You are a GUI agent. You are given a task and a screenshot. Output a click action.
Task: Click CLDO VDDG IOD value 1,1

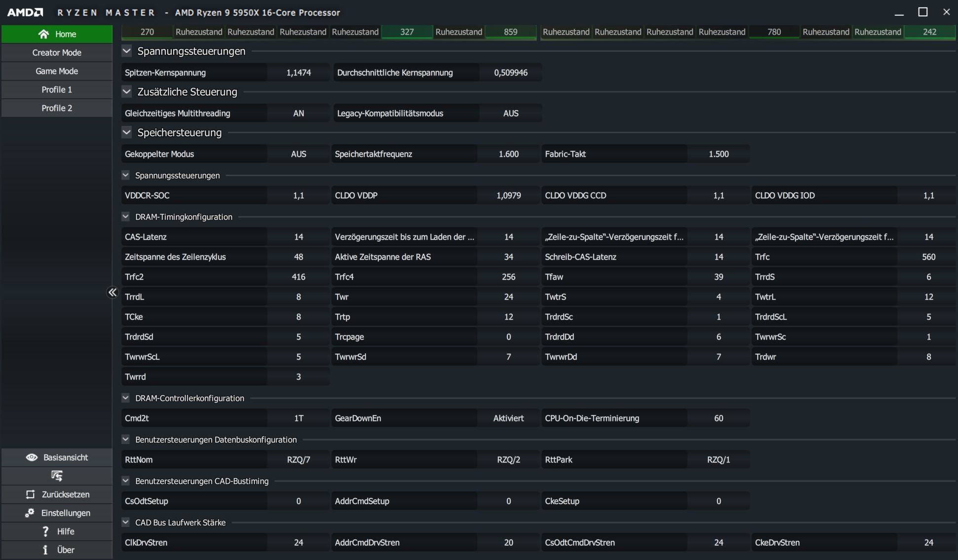(x=928, y=195)
